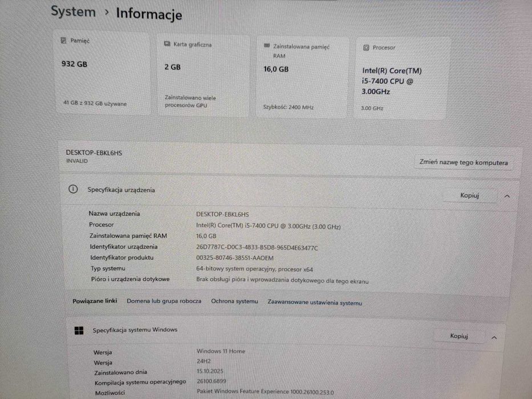This screenshot has width=532, height=399.
Task: Copy Windows specification with Kopiuj button
Action: tap(458, 336)
